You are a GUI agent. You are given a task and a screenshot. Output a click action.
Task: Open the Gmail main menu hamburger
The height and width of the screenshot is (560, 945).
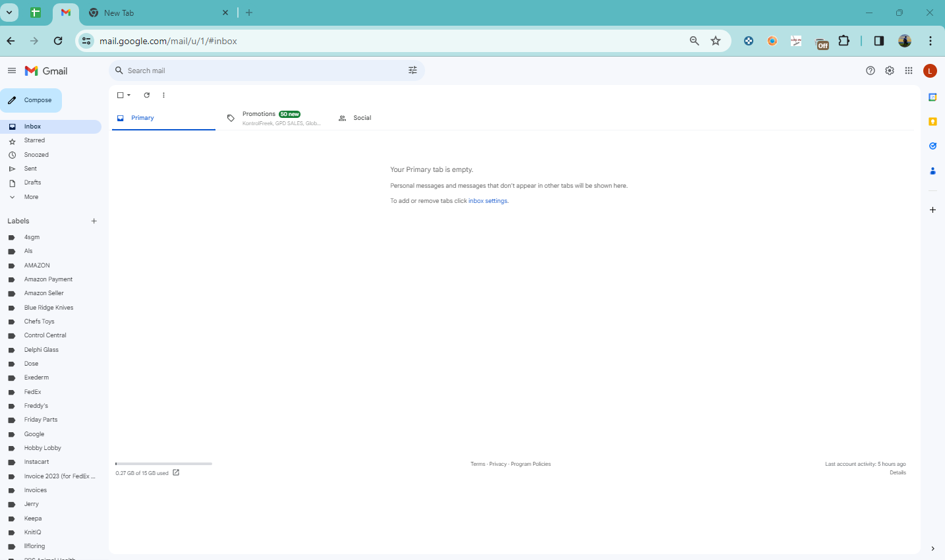(12, 70)
